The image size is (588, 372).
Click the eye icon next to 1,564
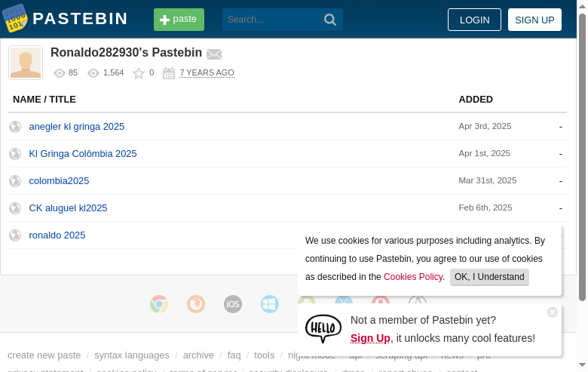click(x=93, y=73)
